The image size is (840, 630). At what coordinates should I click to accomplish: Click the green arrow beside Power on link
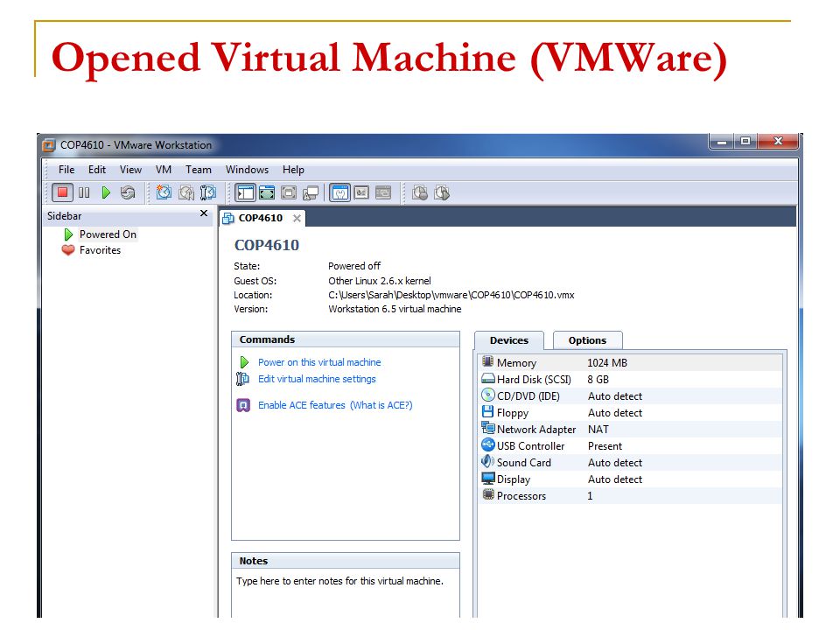coord(244,362)
